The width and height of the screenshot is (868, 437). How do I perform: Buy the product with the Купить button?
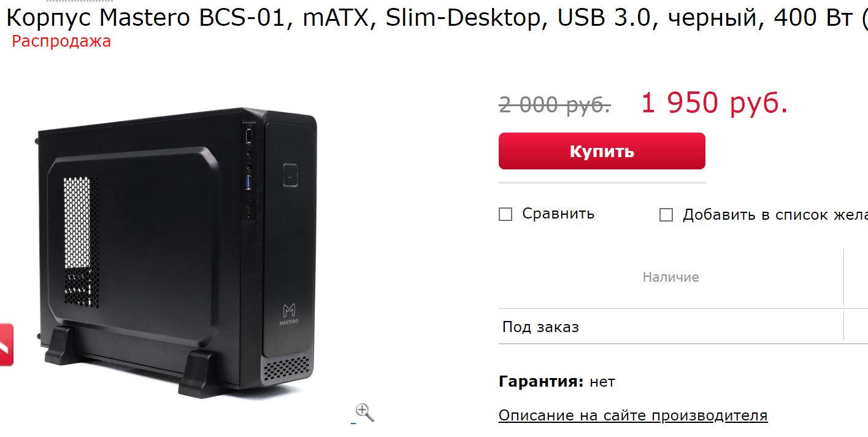(x=602, y=151)
